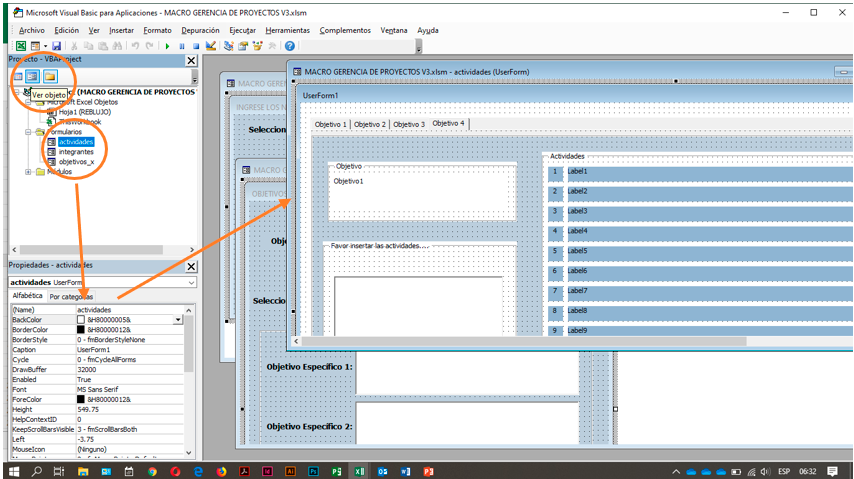Select Hoja1 (REBLUJO) in project tree
This screenshot has height=479, width=854.
[84, 112]
